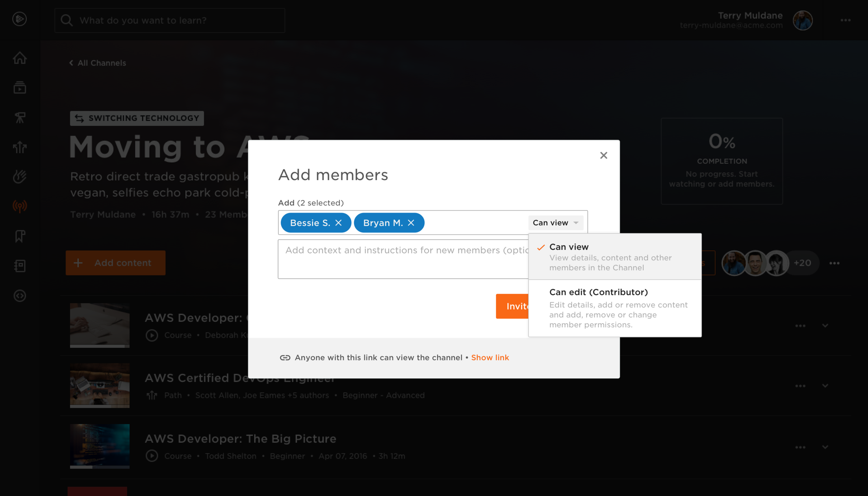Viewport: 868px width, 496px height.
Task: Click the Invite button
Action: click(512, 306)
